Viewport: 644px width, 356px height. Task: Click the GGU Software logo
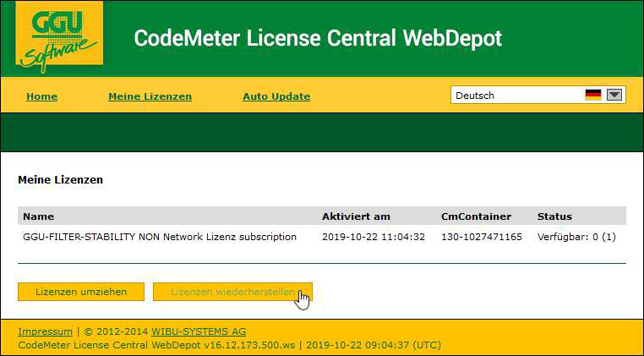[58, 37]
